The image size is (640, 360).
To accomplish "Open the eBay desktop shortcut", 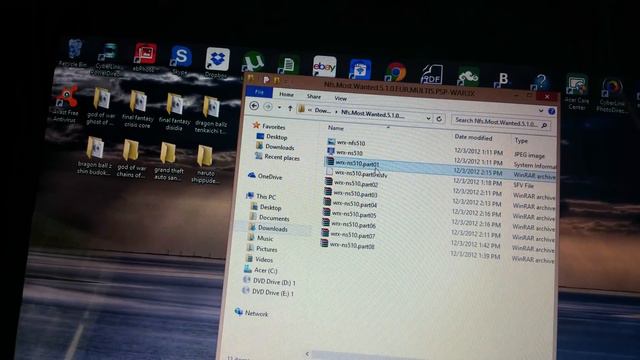I will tap(324, 66).
